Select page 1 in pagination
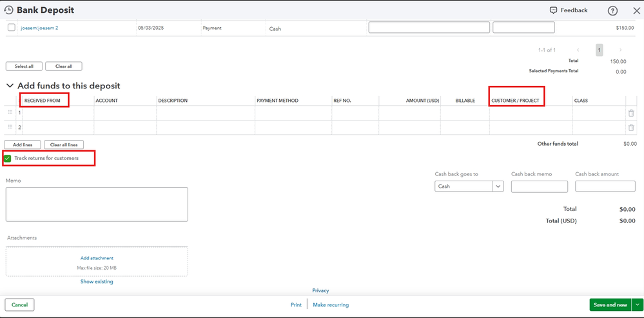This screenshot has width=644, height=318. tap(600, 50)
